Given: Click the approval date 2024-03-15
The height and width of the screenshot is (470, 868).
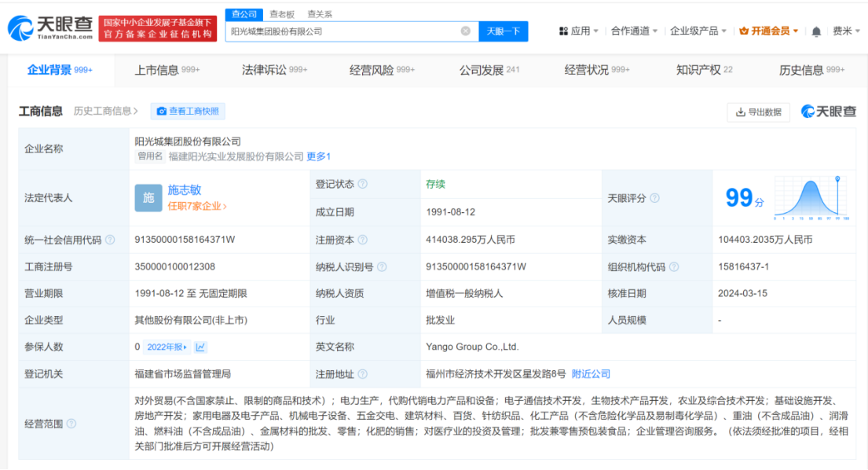Looking at the screenshot, I should point(742,293).
